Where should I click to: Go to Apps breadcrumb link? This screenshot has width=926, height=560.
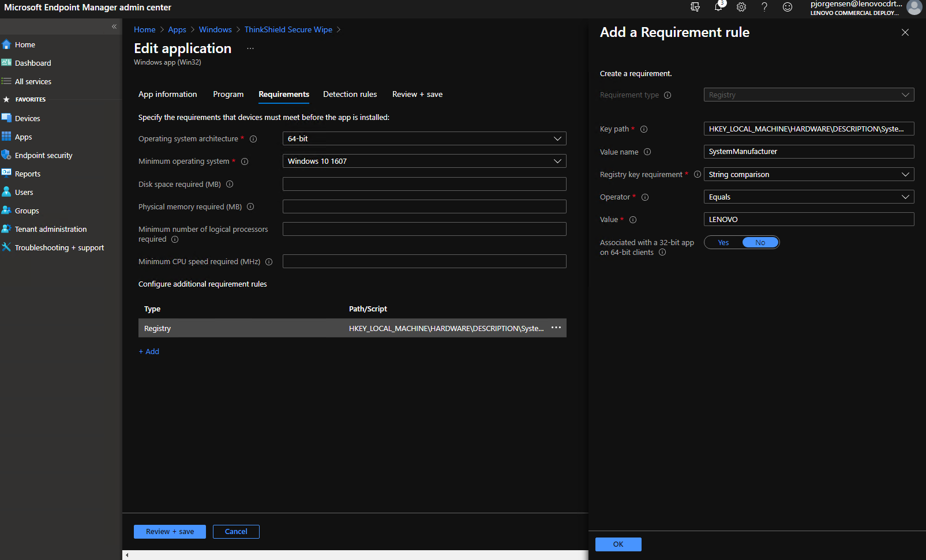tap(177, 29)
